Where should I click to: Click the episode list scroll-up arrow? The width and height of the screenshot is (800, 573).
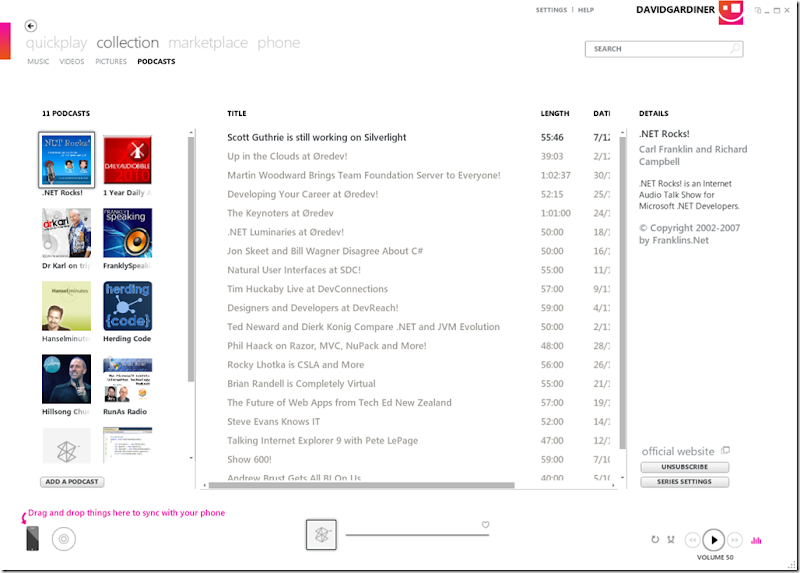[622, 132]
